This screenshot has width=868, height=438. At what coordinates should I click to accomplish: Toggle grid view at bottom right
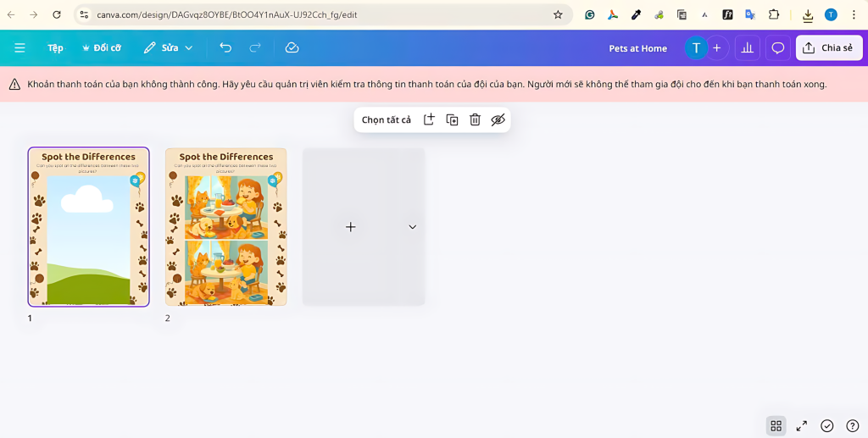[x=776, y=425]
